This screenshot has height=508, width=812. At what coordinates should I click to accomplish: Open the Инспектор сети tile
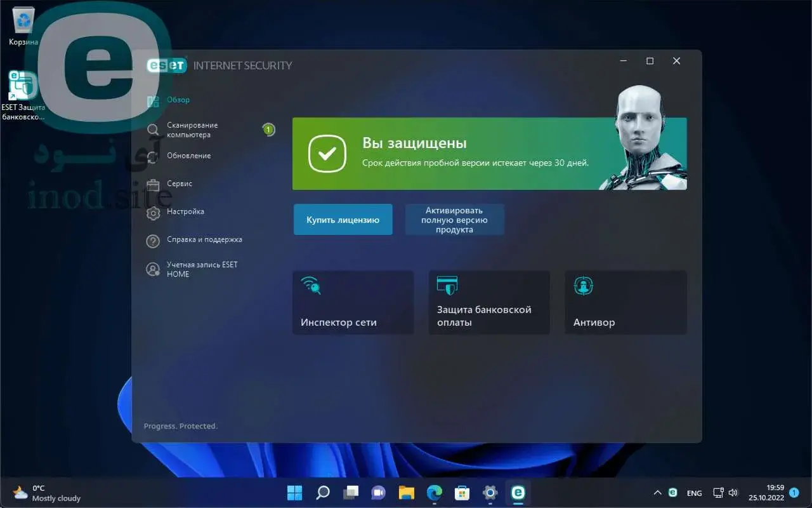[353, 303]
